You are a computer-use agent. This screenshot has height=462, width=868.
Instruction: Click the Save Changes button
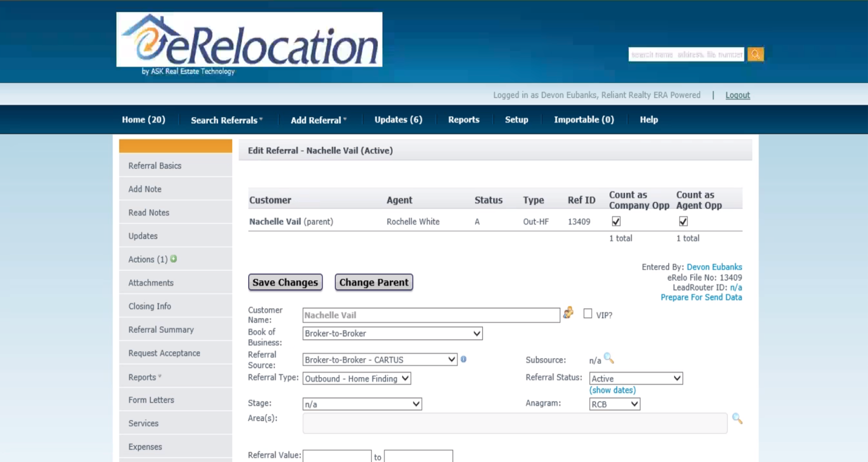[x=285, y=282]
